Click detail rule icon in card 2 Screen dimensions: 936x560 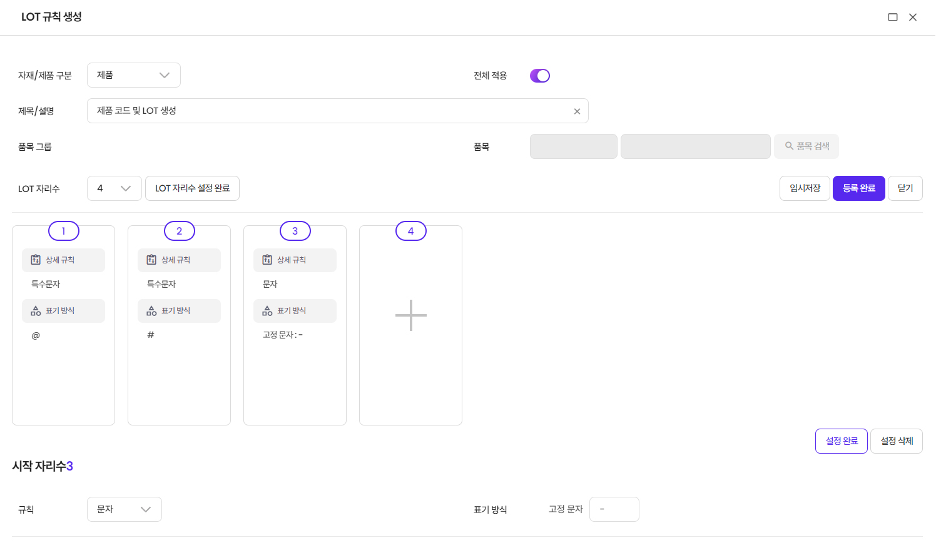(151, 260)
